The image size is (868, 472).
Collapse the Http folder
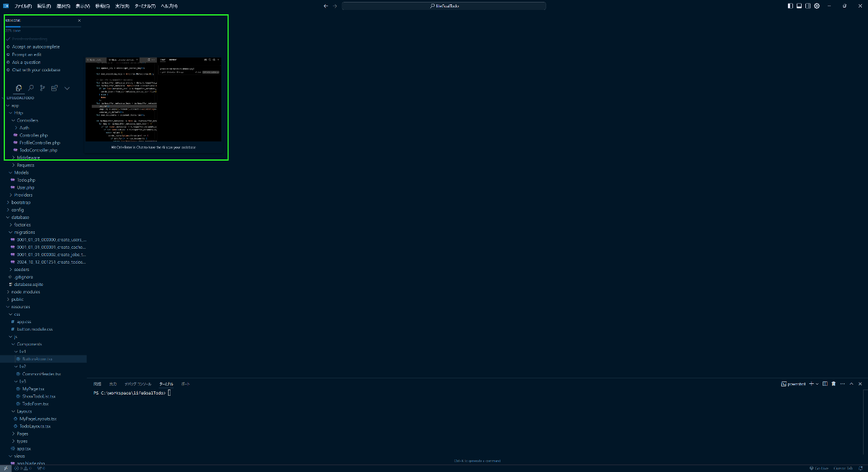click(19, 113)
